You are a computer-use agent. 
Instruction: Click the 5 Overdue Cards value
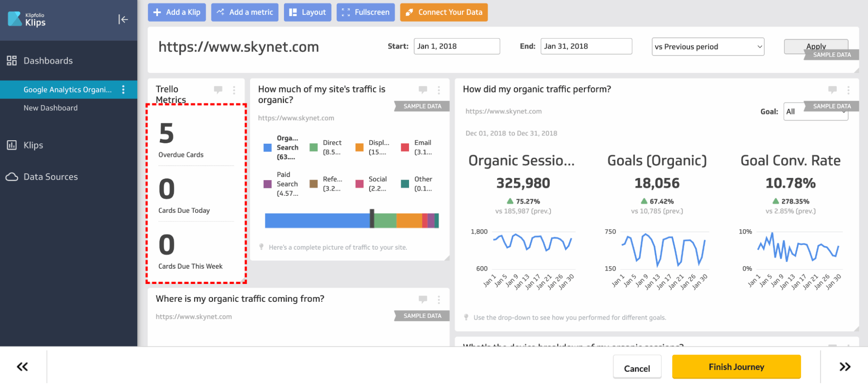coord(166,133)
